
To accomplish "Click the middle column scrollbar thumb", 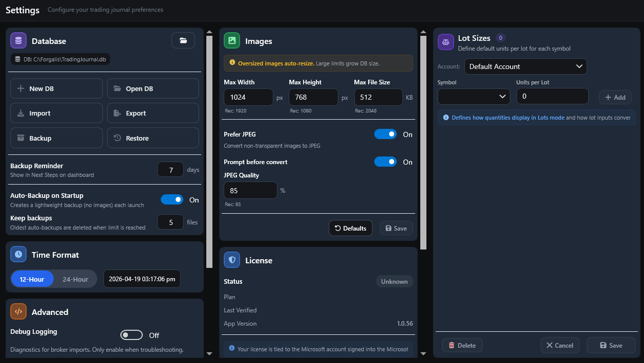I will 423,143.
